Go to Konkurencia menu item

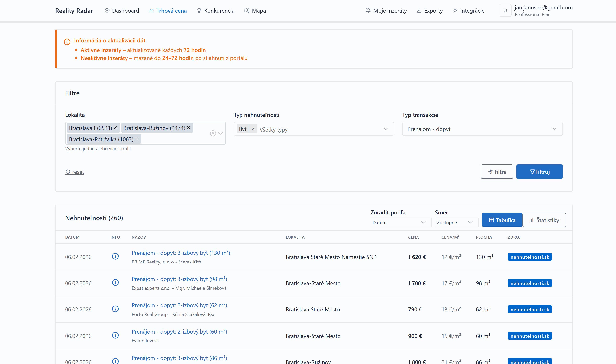tap(216, 11)
